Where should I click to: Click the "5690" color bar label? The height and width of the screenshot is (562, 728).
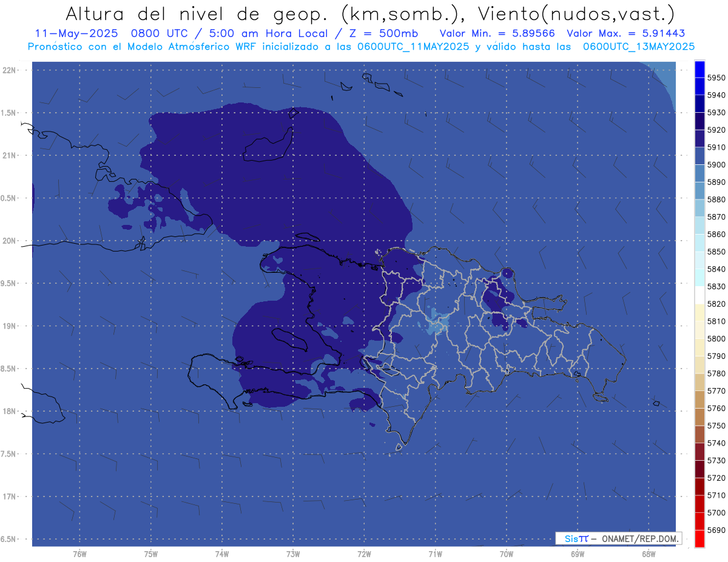point(716,530)
